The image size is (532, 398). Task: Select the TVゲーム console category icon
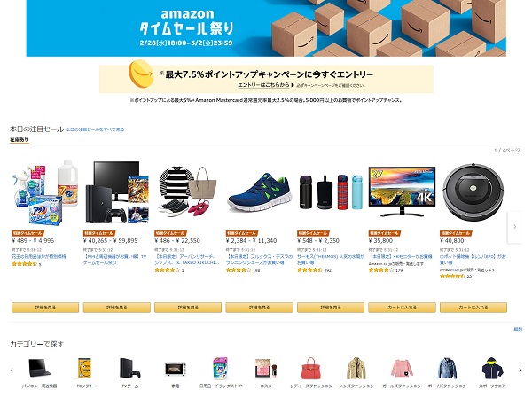click(x=129, y=369)
